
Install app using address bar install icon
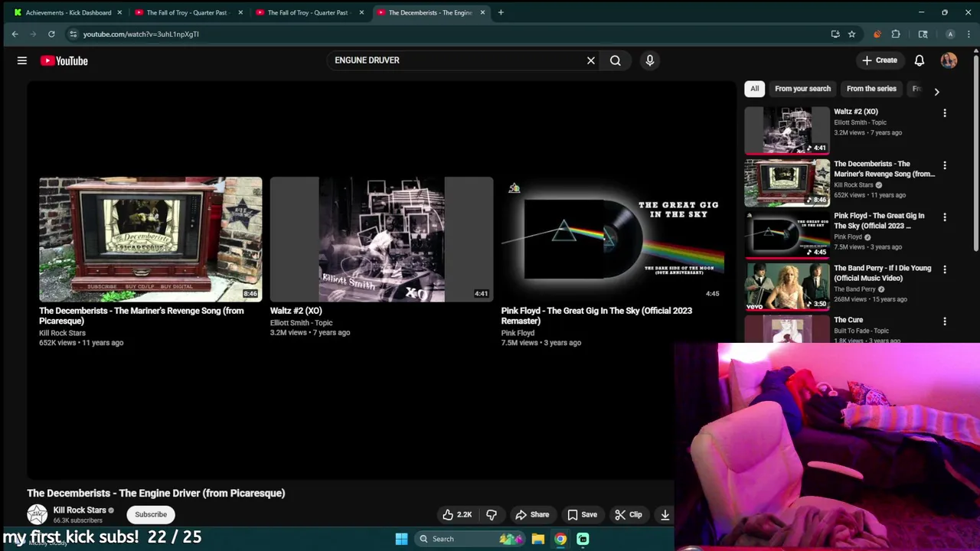click(835, 34)
